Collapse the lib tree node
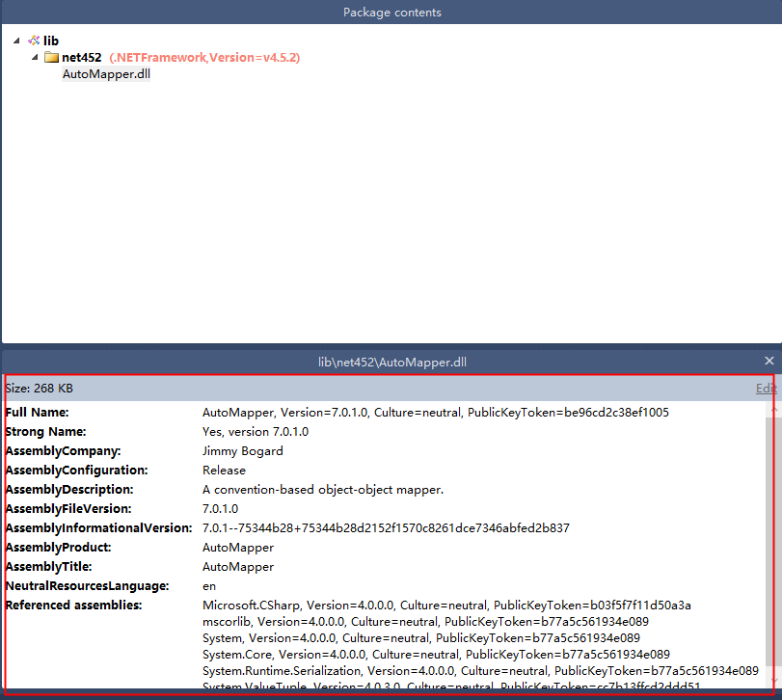This screenshot has width=782, height=700. click(x=16, y=40)
